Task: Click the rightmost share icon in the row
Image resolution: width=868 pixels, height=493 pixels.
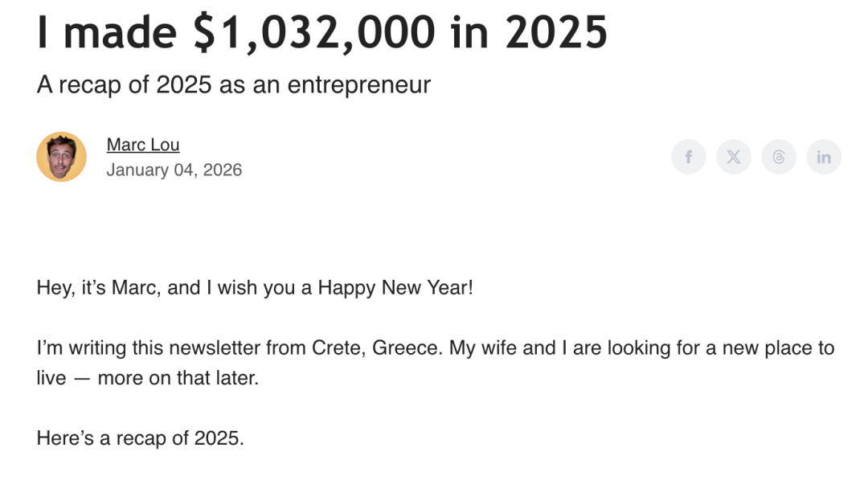Action: coord(823,157)
